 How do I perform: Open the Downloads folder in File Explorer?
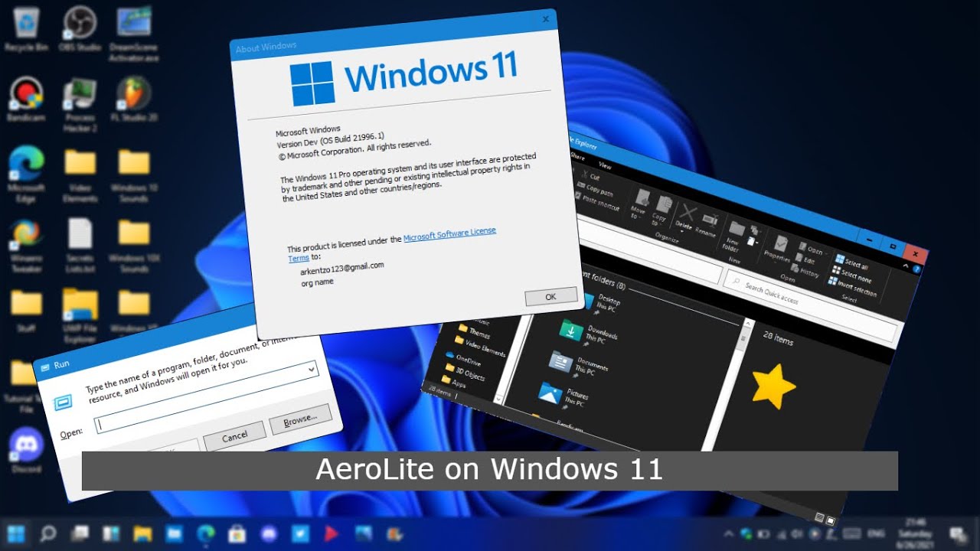tap(589, 332)
